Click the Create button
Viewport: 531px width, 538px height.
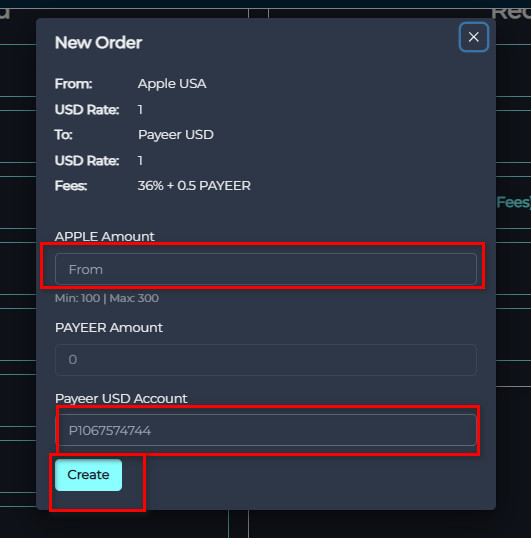(x=88, y=475)
